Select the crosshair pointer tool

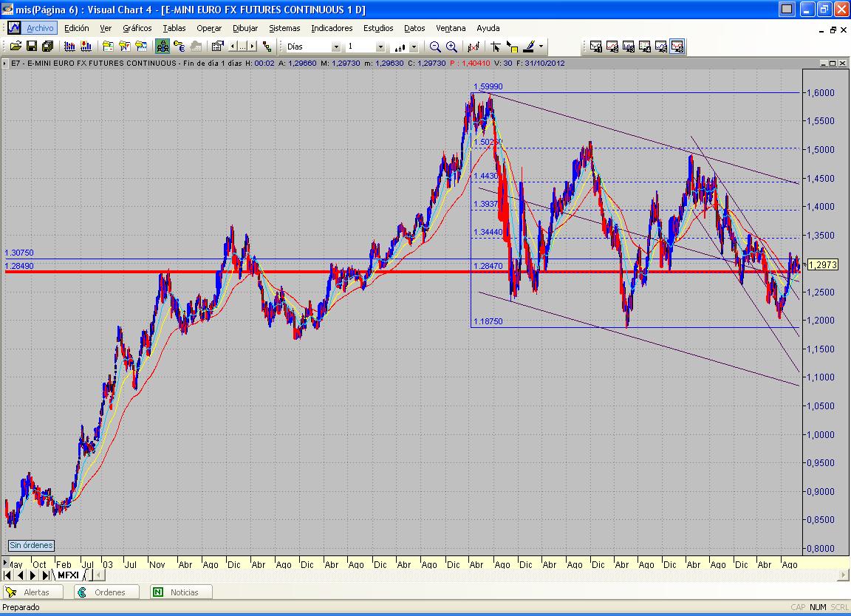(x=495, y=47)
